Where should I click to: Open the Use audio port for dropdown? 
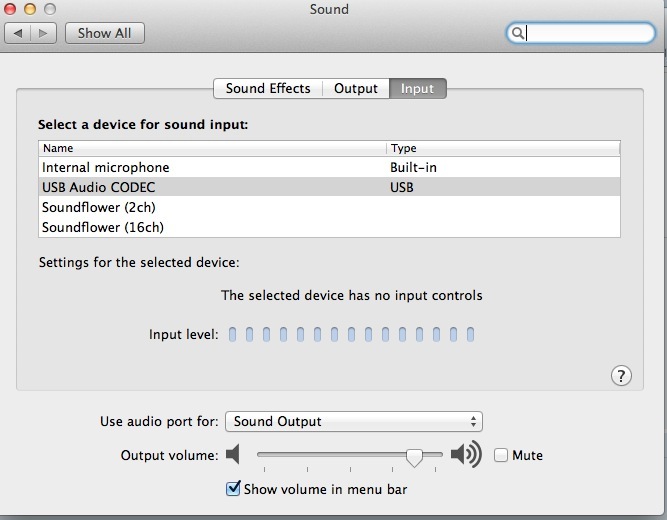[x=353, y=421]
